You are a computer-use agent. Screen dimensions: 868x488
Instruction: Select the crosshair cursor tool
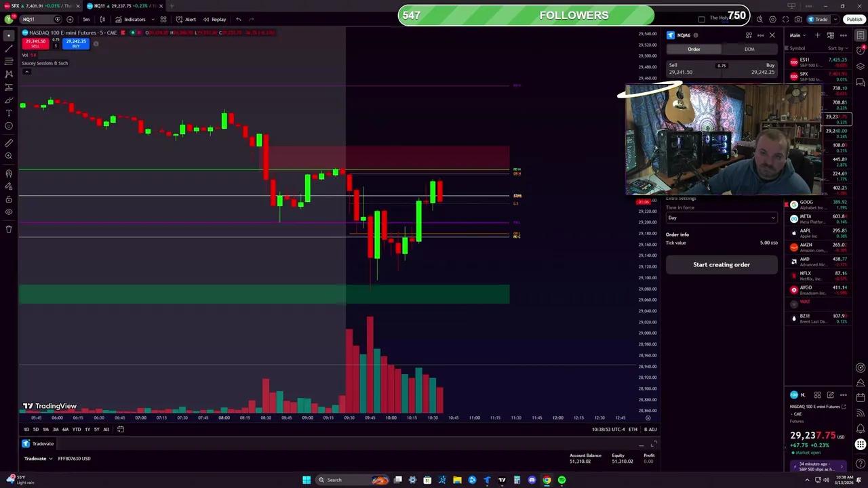click(x=9, y=35)
